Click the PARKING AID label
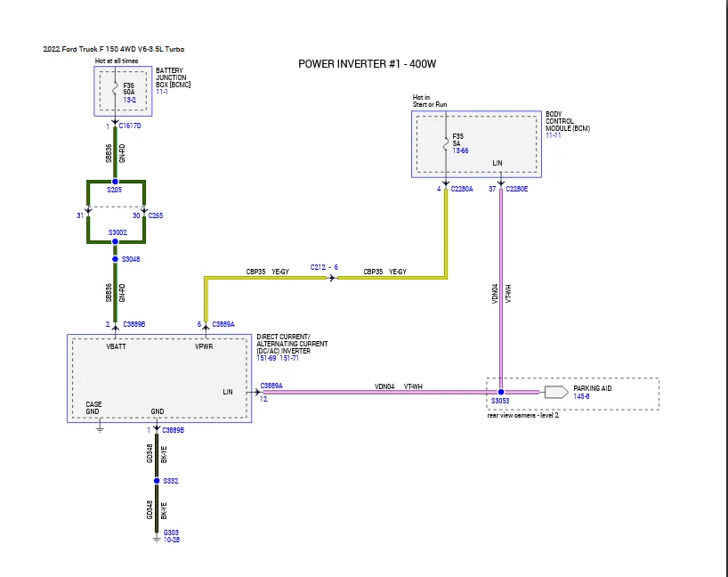 tap(593, 388)
